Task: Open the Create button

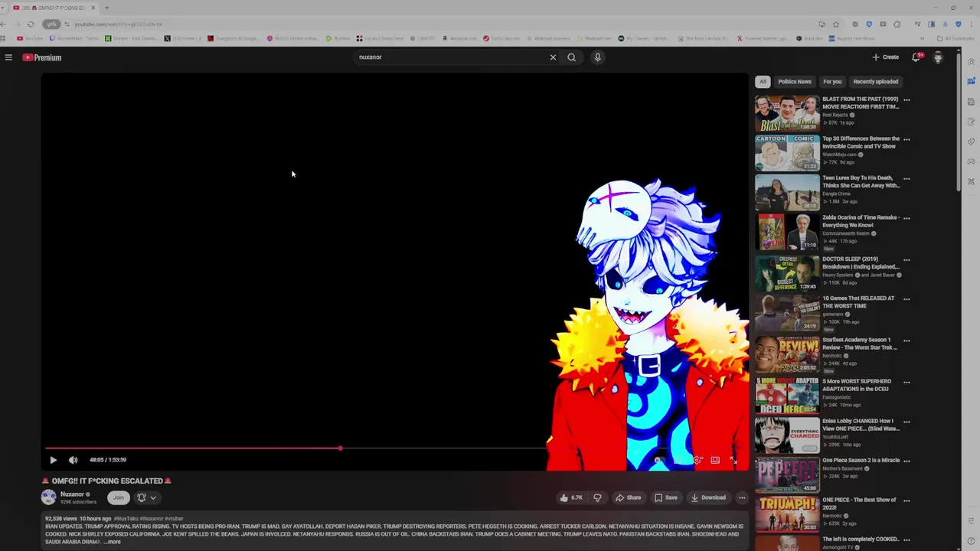Action: click(x=886, y=57)
